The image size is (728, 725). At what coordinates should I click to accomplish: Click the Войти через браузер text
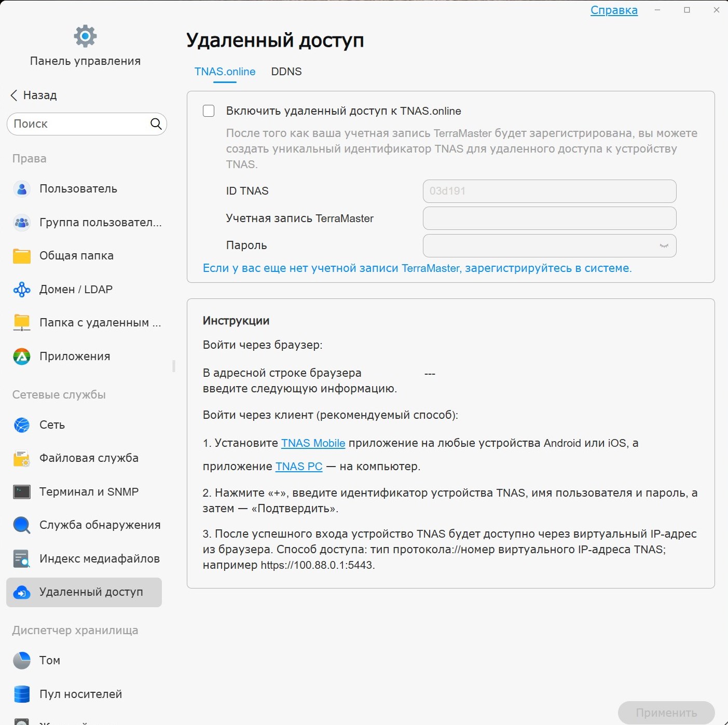point(263,345)
